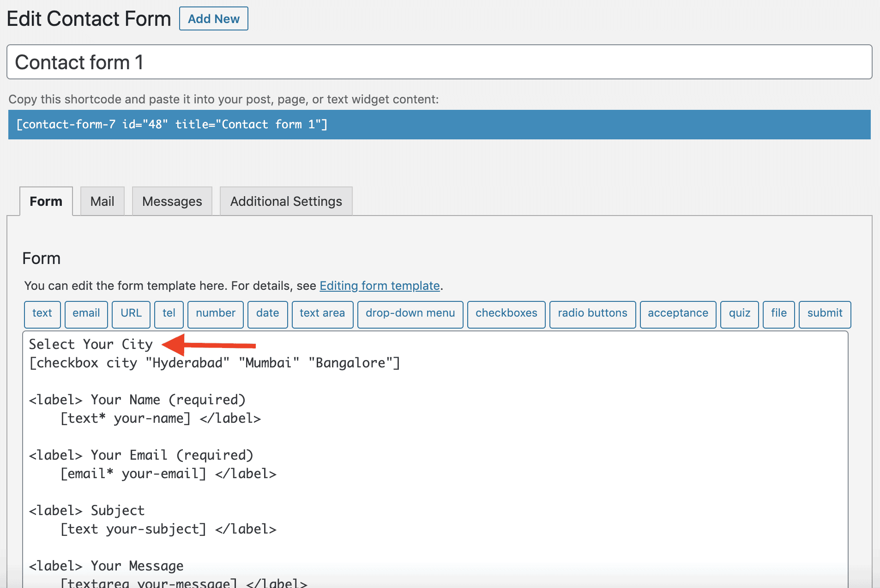This screenshot has width=880, height=588.
Task: Insert a radio buttons tag
Action: pyautogui.click(x=592, y=313)
